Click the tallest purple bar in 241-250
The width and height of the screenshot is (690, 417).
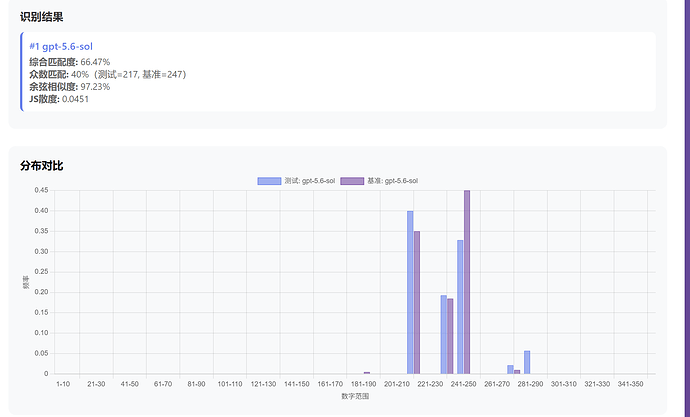point(467,282)
